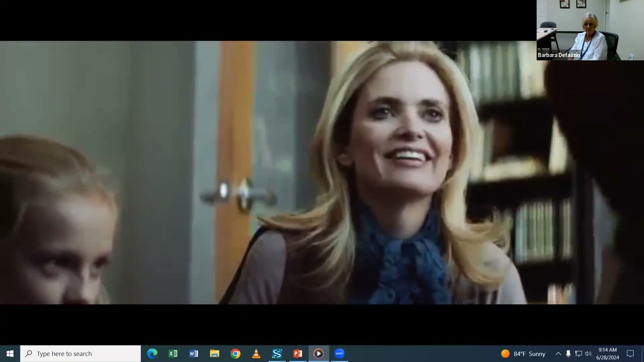Open VLC media player taskbar icon

pyautogui.click(x=256, y=353)
